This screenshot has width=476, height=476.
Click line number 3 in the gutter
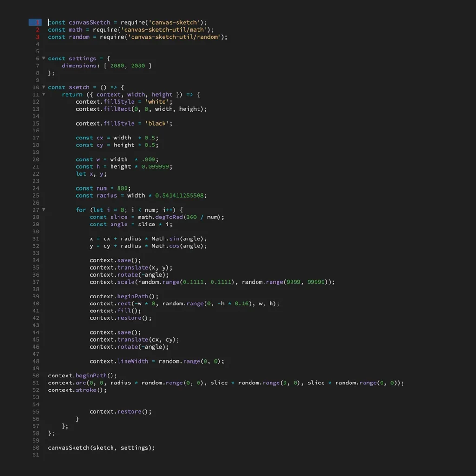[x=37, y=37]
